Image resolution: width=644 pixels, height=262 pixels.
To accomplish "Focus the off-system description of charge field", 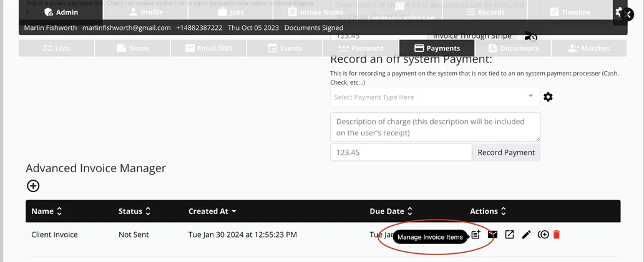I will click(x=436, y=127).
